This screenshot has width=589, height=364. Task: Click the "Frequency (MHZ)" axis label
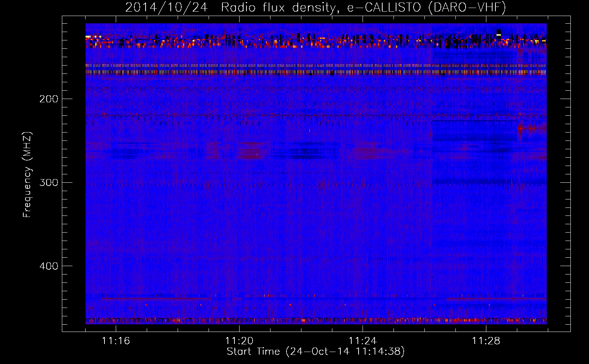click(x=27, y=175)
